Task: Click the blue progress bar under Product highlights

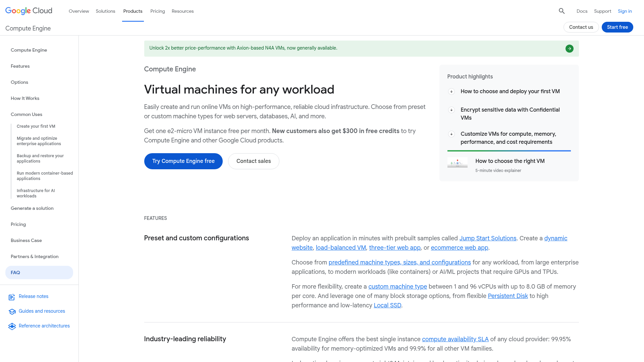Action: click(x=509, y=151)
